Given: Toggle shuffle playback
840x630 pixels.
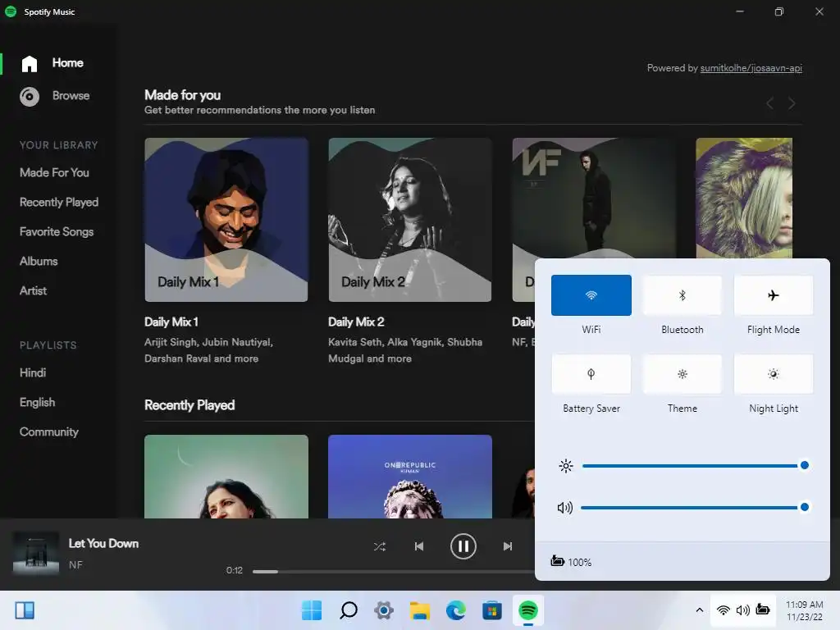Looking at the screenshot, I should point(379,546).
